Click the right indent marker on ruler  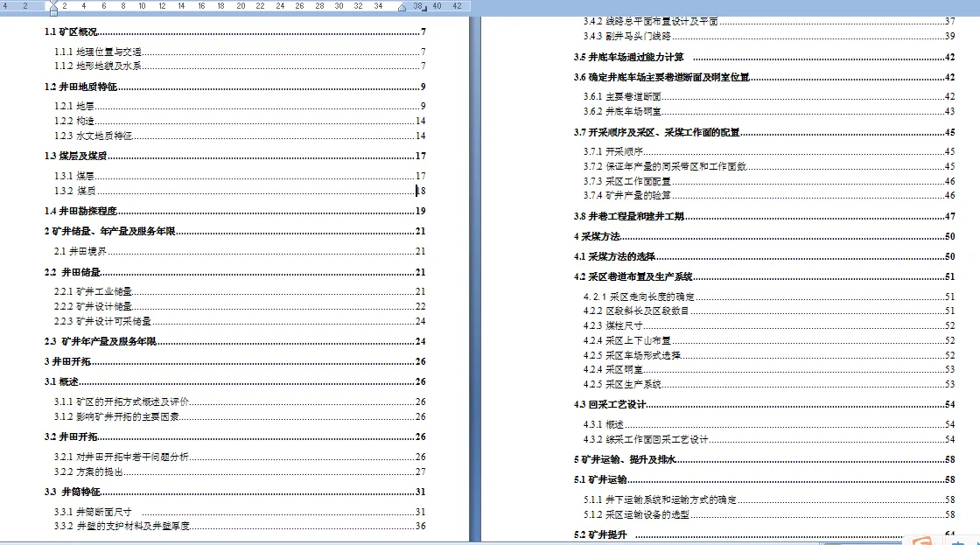click(x=402, y=8)
